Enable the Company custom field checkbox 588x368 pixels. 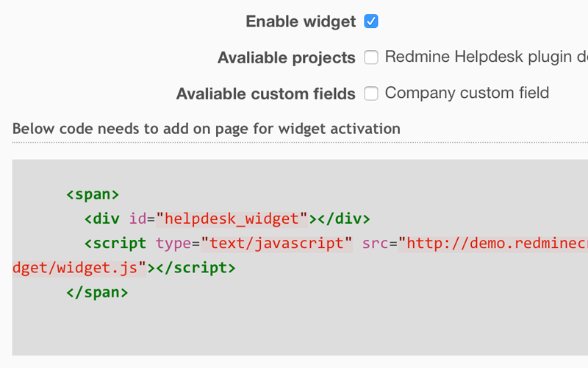click(x=371, y=93)
